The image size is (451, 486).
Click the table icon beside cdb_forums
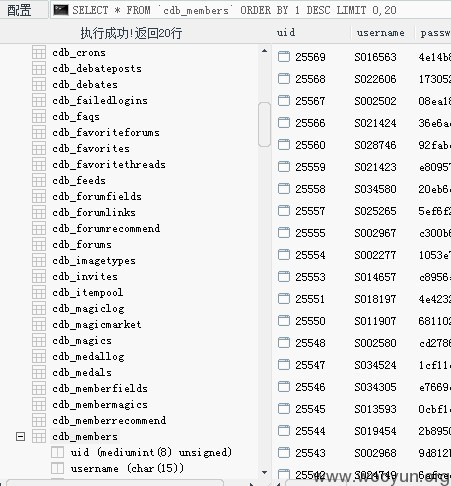click(39, 245)
